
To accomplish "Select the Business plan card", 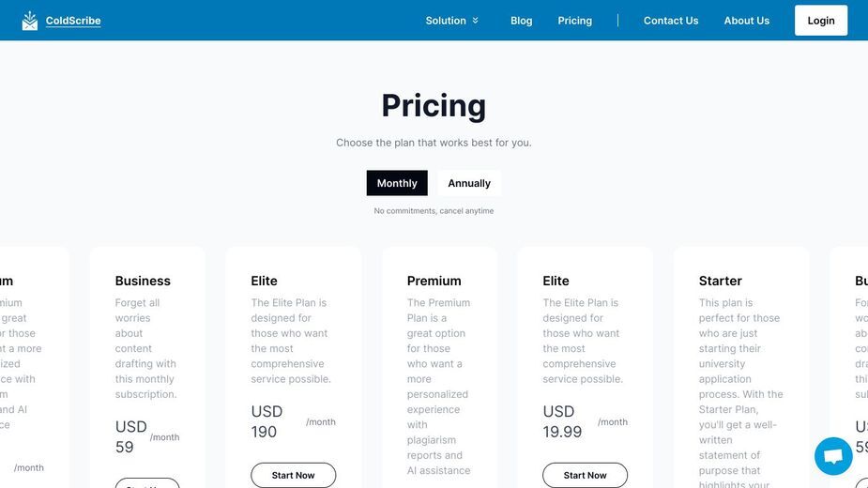I will pos(147,368).
